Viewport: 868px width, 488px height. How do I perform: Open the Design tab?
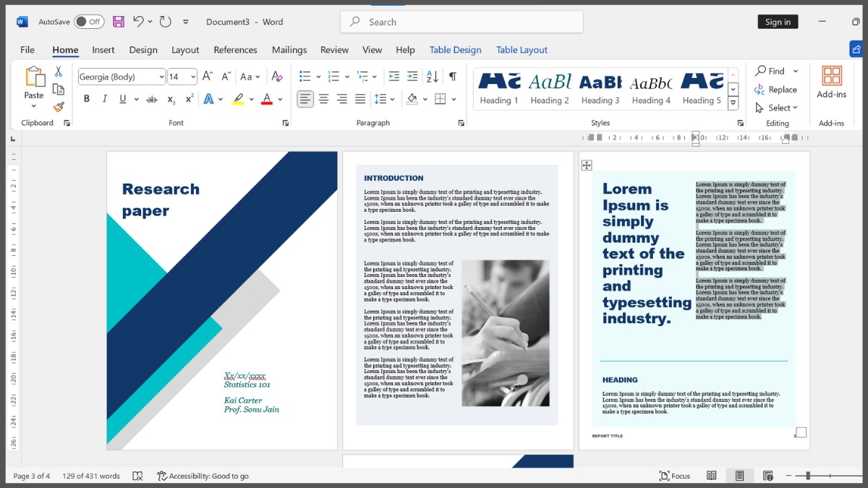pyautogui.click(x=143, y=50)
